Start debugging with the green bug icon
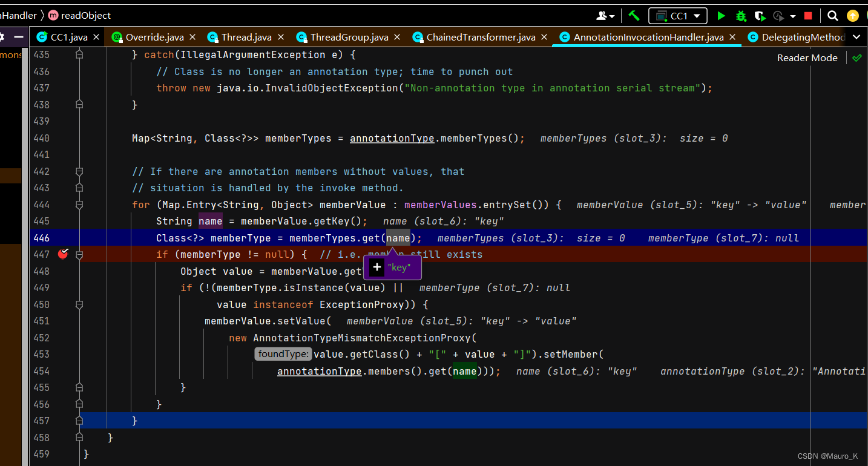The height and width of the screenshot is (466, 868). 741,16
